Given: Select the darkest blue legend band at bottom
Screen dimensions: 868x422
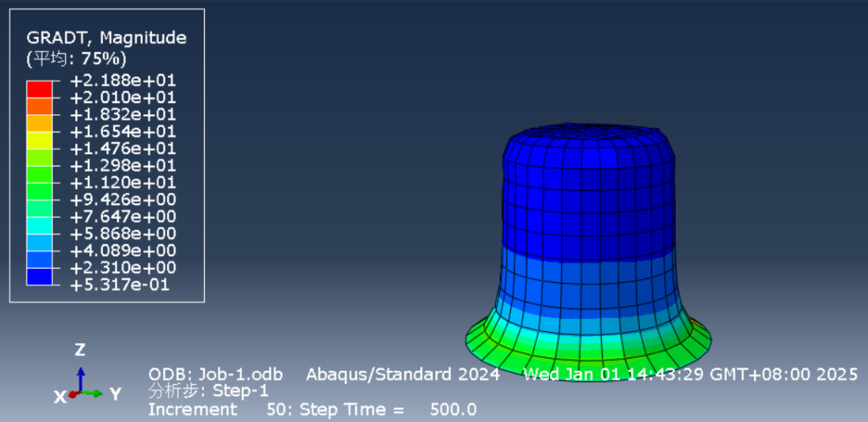Looking at the screenshot, I should [39, 277].
